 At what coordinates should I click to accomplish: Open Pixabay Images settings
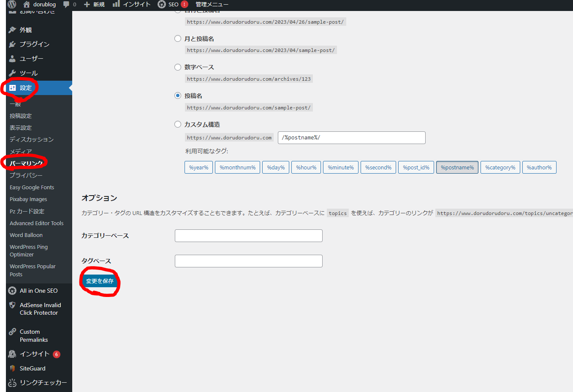click(x=28, y=199)
